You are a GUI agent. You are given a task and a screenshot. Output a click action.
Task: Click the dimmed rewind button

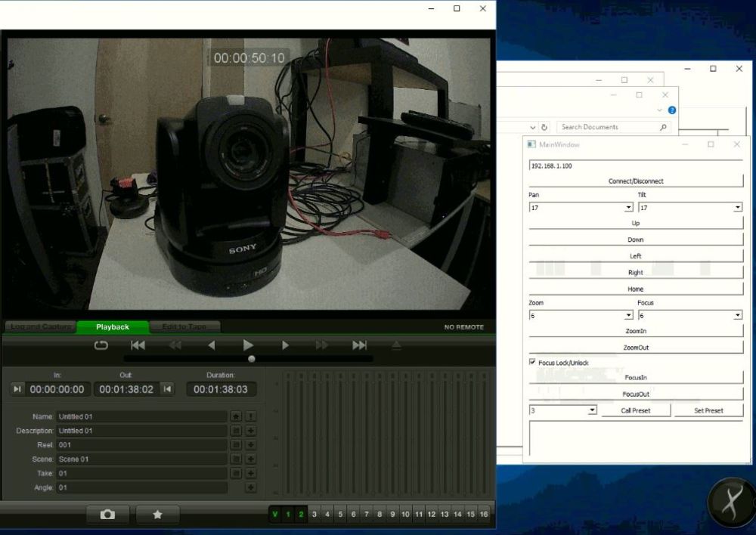[175, 345]
